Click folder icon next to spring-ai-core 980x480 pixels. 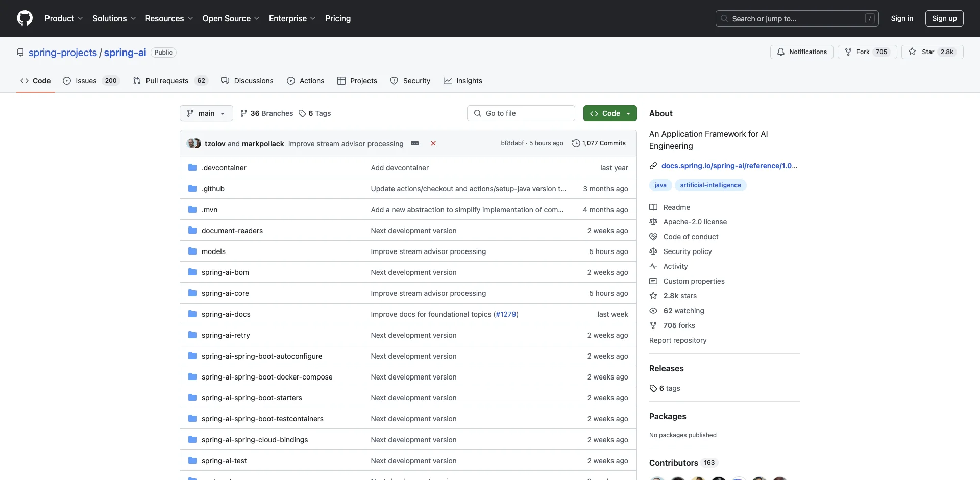click(x=192, y=293)
